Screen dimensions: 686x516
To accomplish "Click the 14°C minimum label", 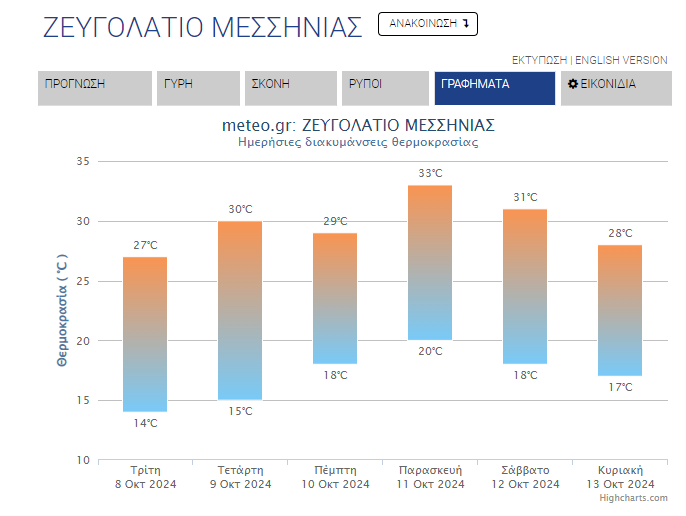I will pos(145,423).
